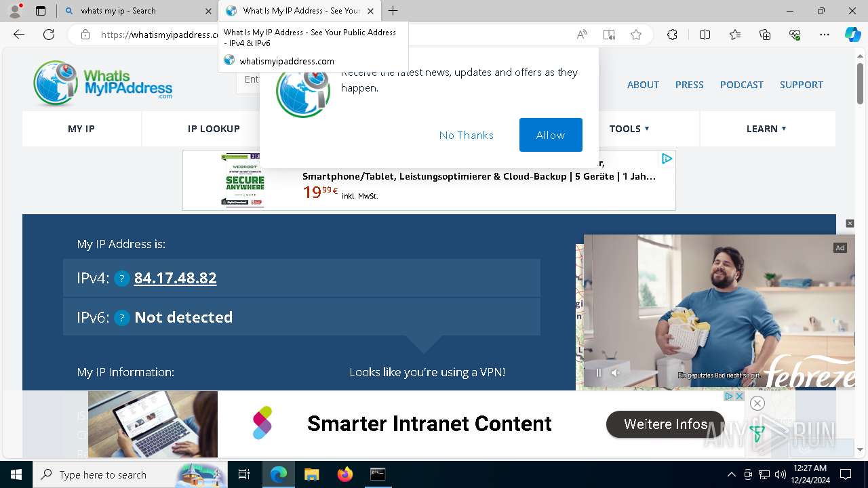View site information lock icon
This screenshot has width=868, height=488.
(85, 35)
